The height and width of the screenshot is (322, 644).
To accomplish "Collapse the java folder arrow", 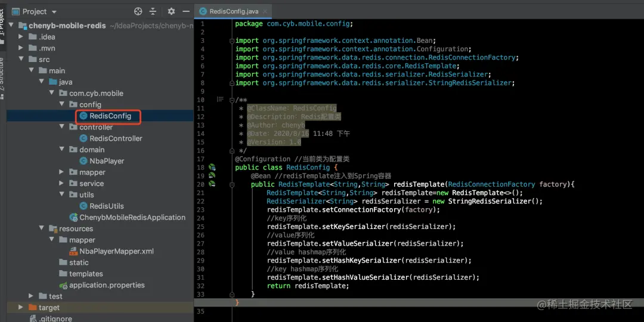I will pos(42,82).
